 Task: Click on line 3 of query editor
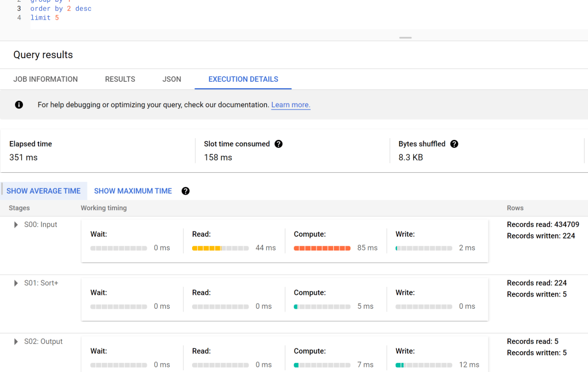click(x=60, y=9)
